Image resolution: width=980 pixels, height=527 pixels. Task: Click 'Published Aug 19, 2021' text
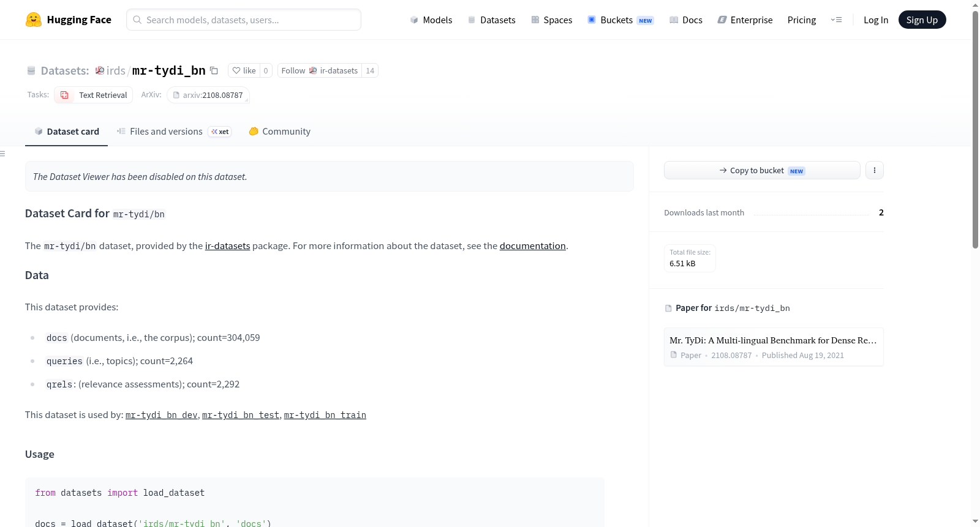click(803, 355)
